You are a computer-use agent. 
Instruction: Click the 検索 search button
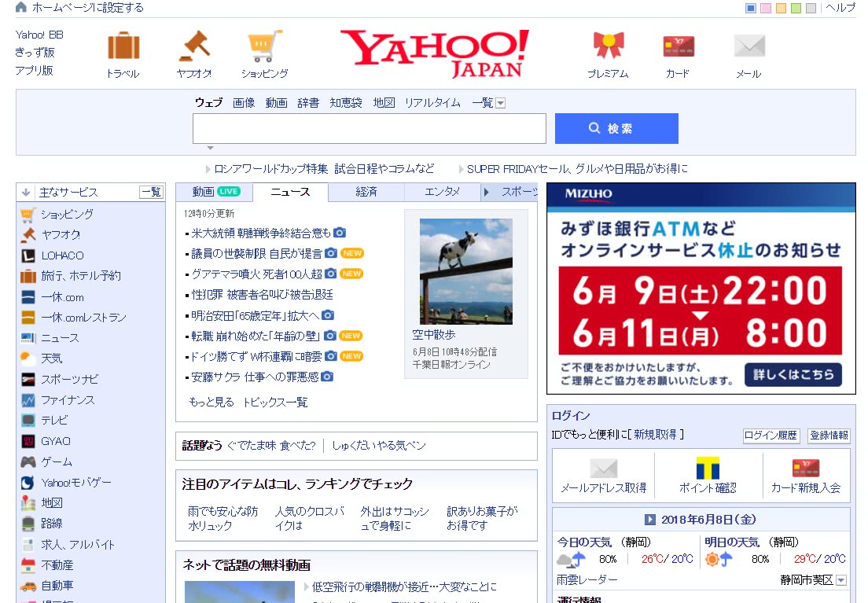point(616,127)
